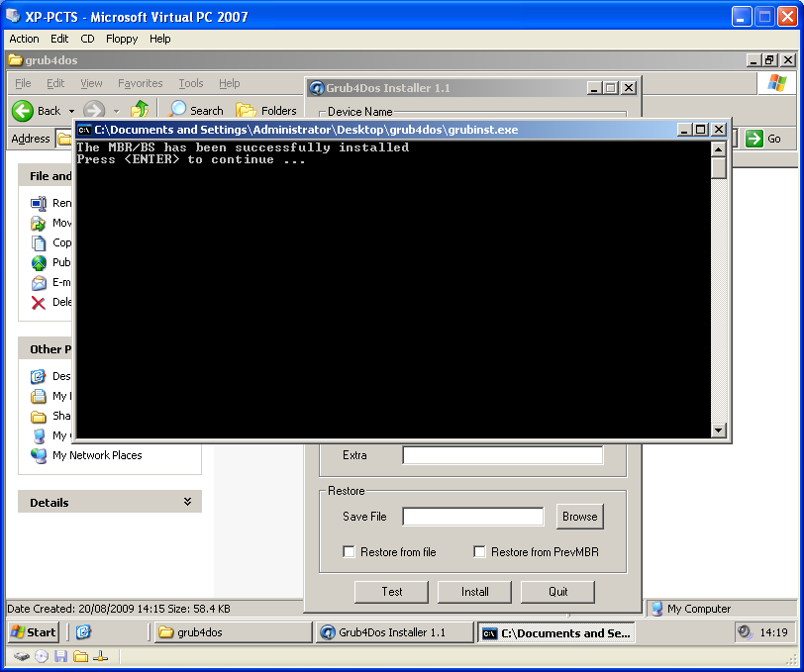Viewport: 804px width, 672px height.
Task: Click the red X Delete task
Action: [50, 303]
